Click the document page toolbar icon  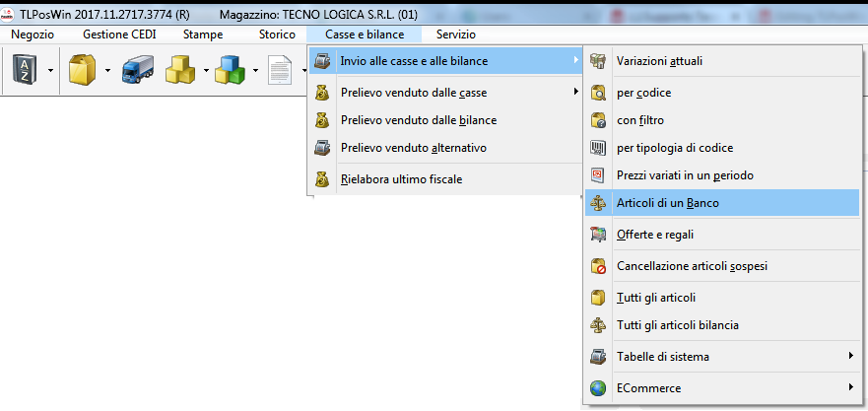(x=280, y=70)
